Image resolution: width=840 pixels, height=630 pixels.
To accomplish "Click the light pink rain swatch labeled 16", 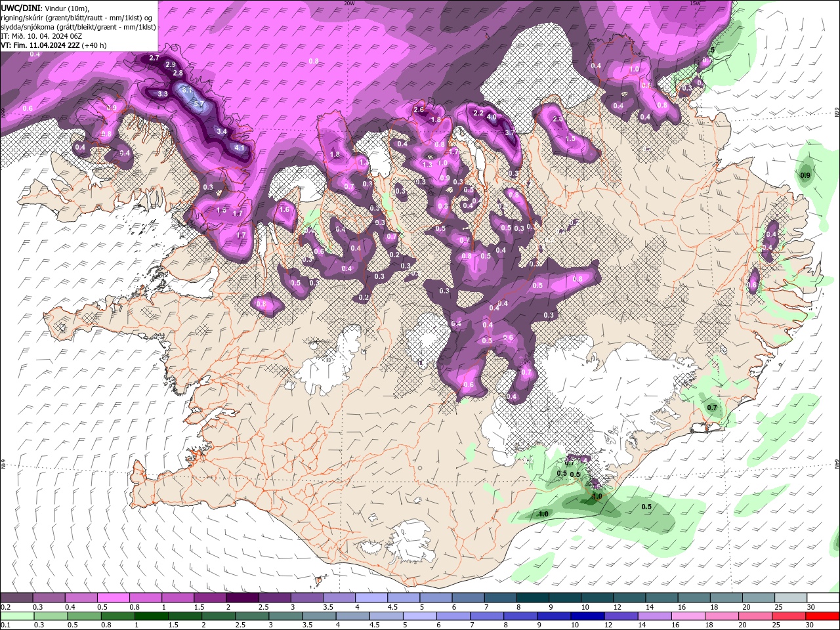I will click(x=687, y=616).
